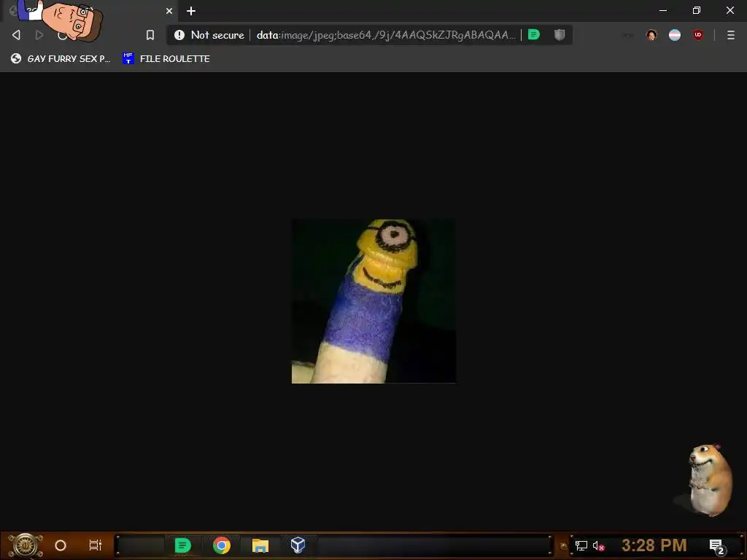Open the Action Center notifications icon
This screenshot has width=747, height=560.
pos(716,546)
